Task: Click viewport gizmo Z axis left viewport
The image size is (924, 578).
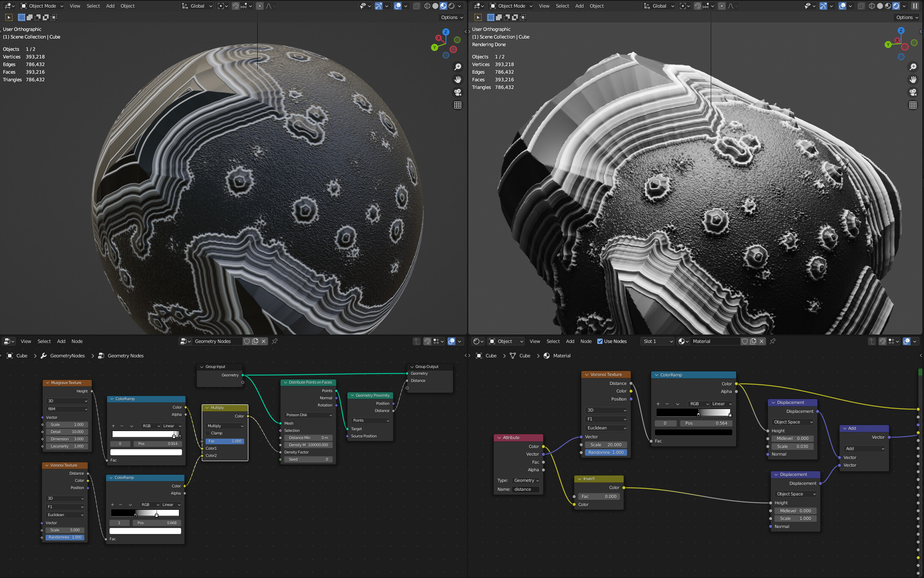Action: coord(445,32)
